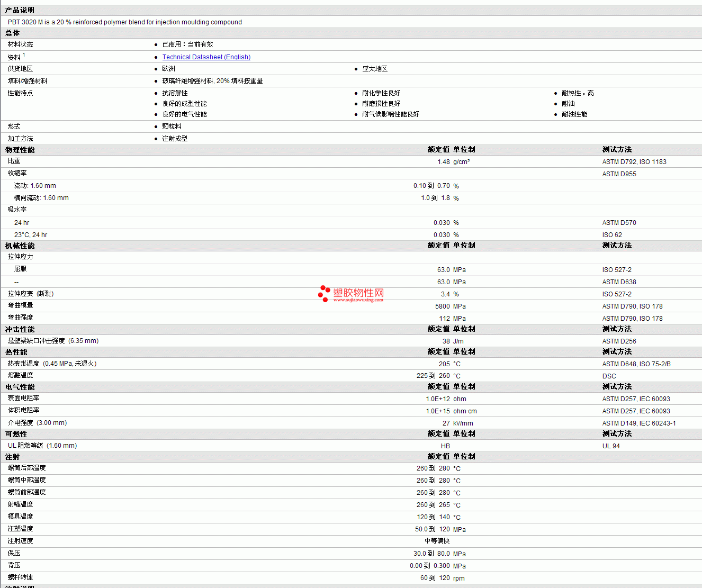Click the ASTM D792, ISO 1183 test method
702x588 pixels.
[634, 162]
